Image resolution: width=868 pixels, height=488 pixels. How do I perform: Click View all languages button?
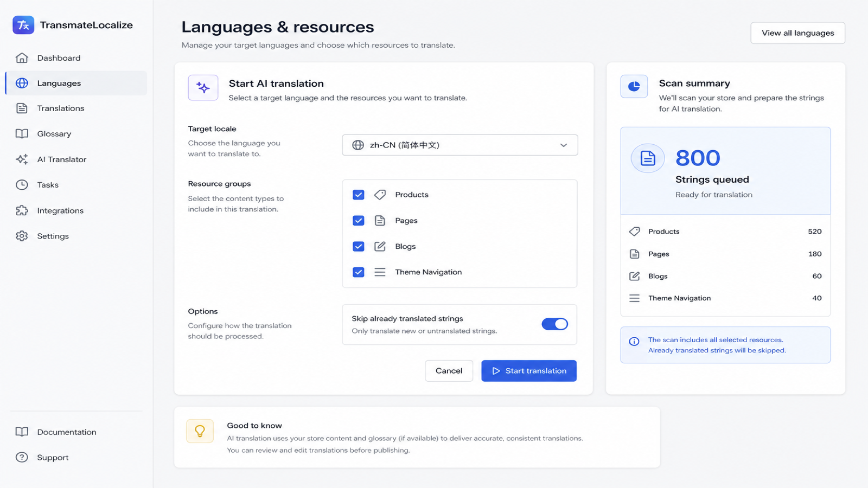point(797,33)
